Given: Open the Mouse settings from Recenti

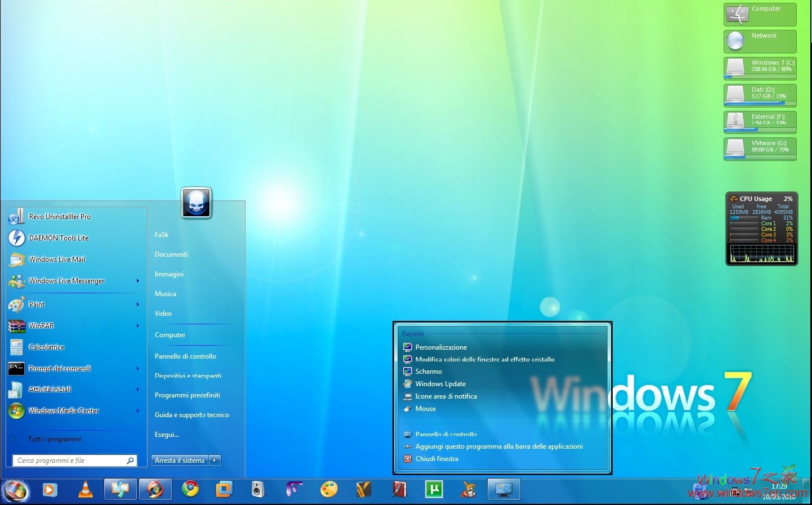Looking at the screenshot, I should [426, 408].
